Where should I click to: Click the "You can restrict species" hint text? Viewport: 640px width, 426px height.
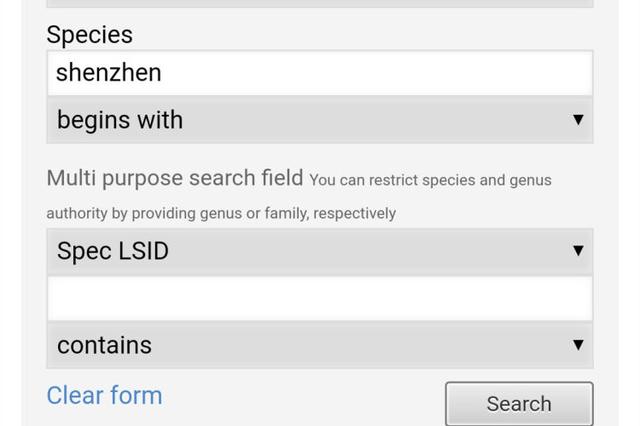430,181
